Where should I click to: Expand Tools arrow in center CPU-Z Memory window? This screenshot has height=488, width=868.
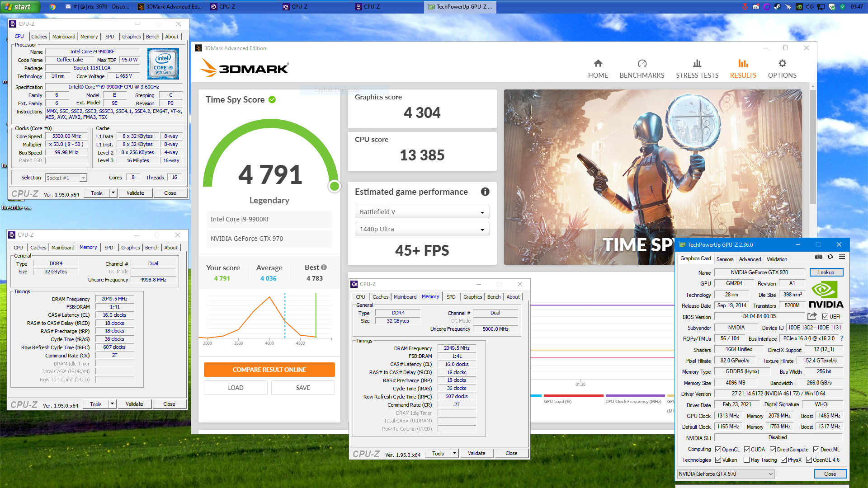pyautogui.click(x=454, y=453)
